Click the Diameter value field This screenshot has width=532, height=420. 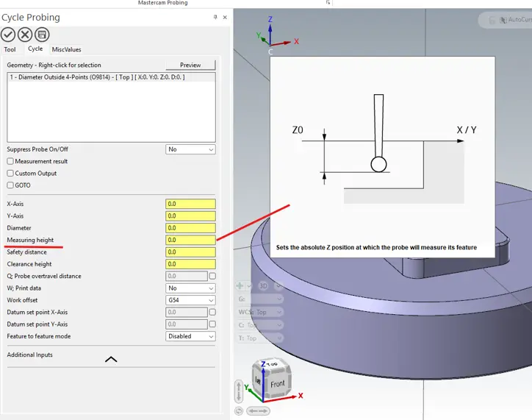point(190,228)
